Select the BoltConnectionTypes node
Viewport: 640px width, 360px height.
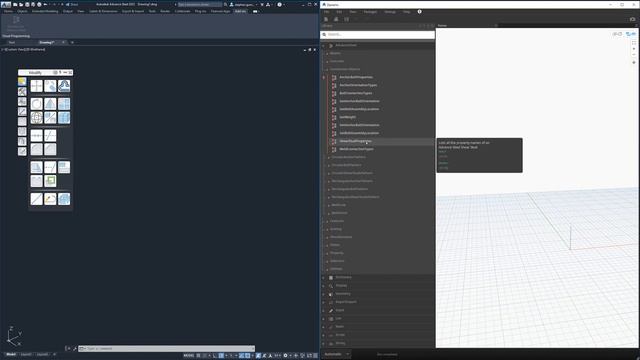click(356, 93)
